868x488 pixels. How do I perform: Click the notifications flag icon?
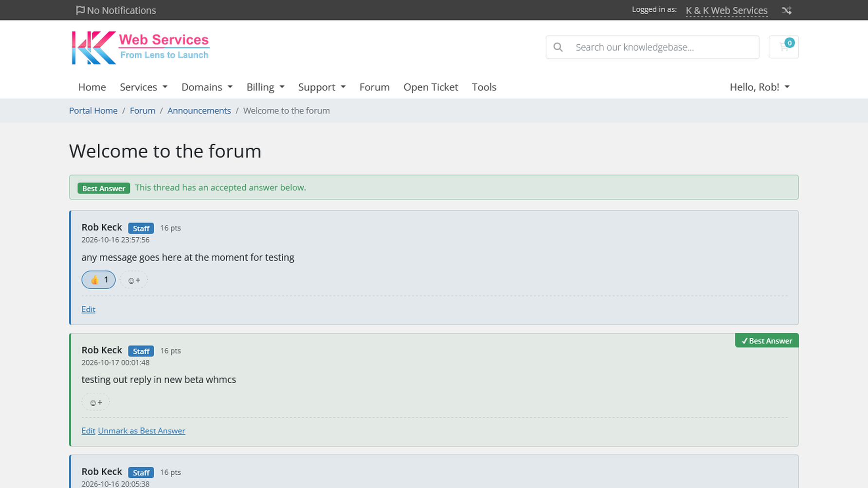tap(80, 10)
